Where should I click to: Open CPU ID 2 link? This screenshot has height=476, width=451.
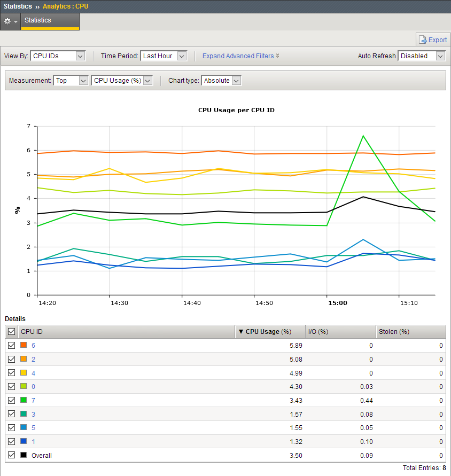click(x=33, y=359)
